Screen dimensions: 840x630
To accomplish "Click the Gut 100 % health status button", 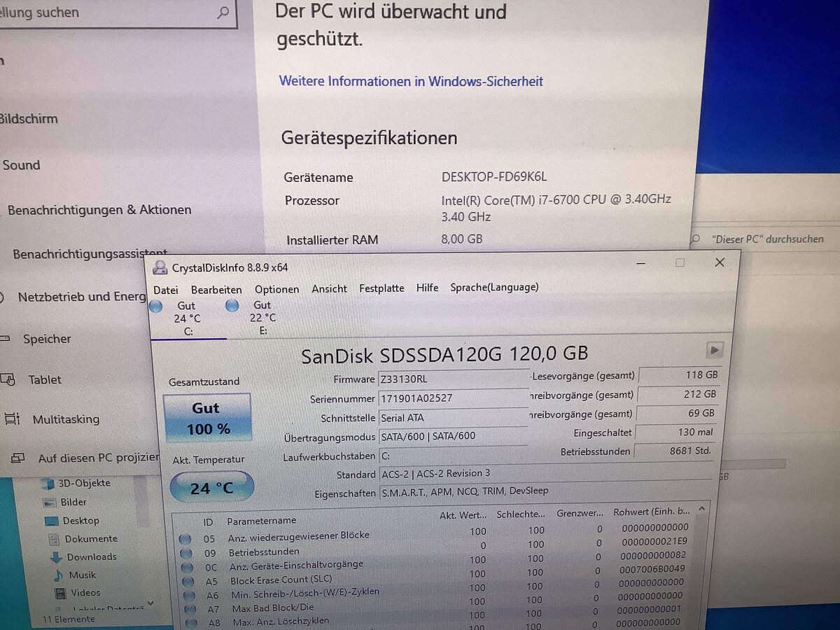I will point(207,418).
